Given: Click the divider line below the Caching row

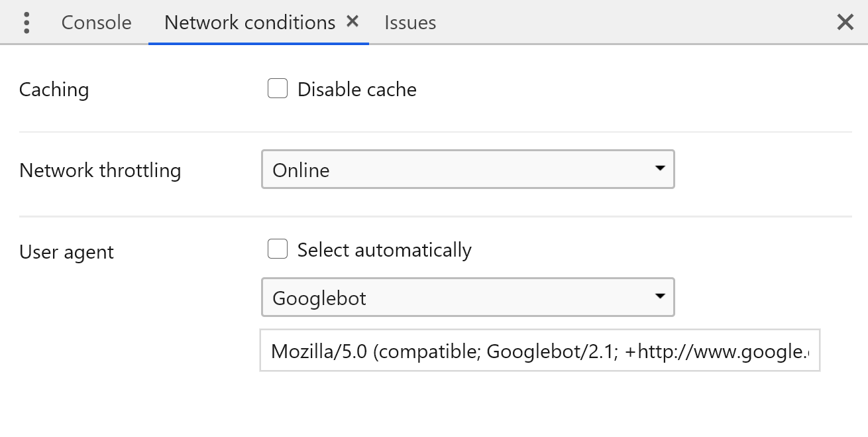Looking at the screenshot, I should click(435, 132).
